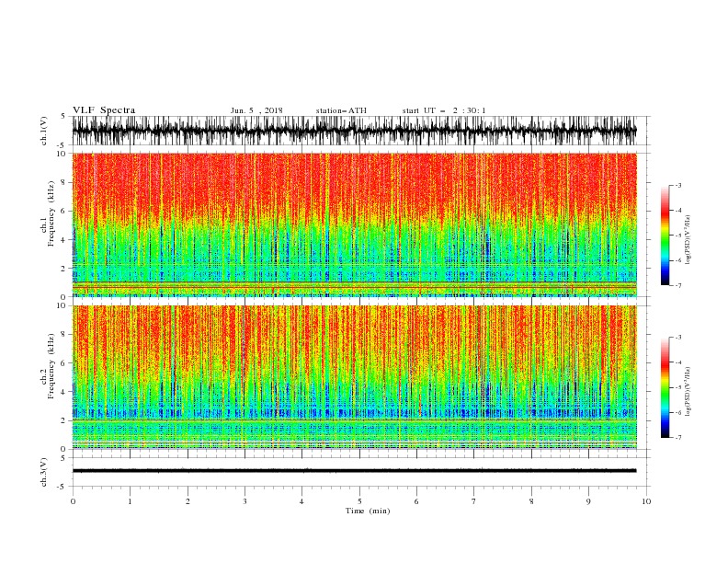The height and width of the screenshot is (563, 728).
Task: Click the "start UT = 2:30:1" text
Action: [x=444, y=110]
